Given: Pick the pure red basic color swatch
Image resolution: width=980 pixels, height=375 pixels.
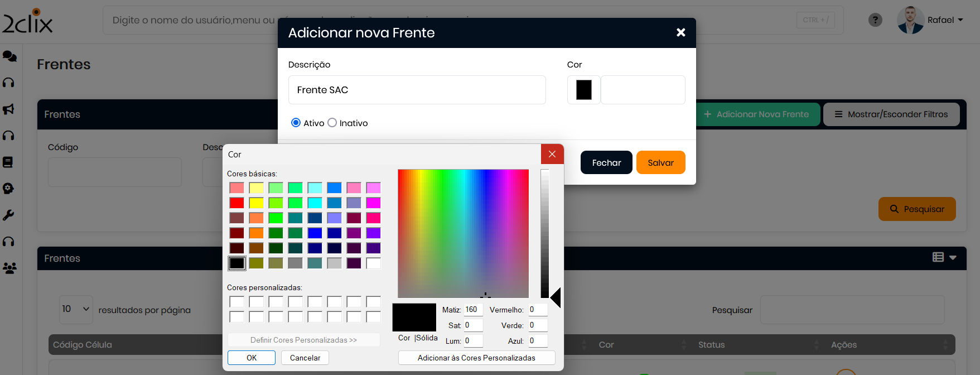Looking at the screenshot, I should click(x=237, y=203).
